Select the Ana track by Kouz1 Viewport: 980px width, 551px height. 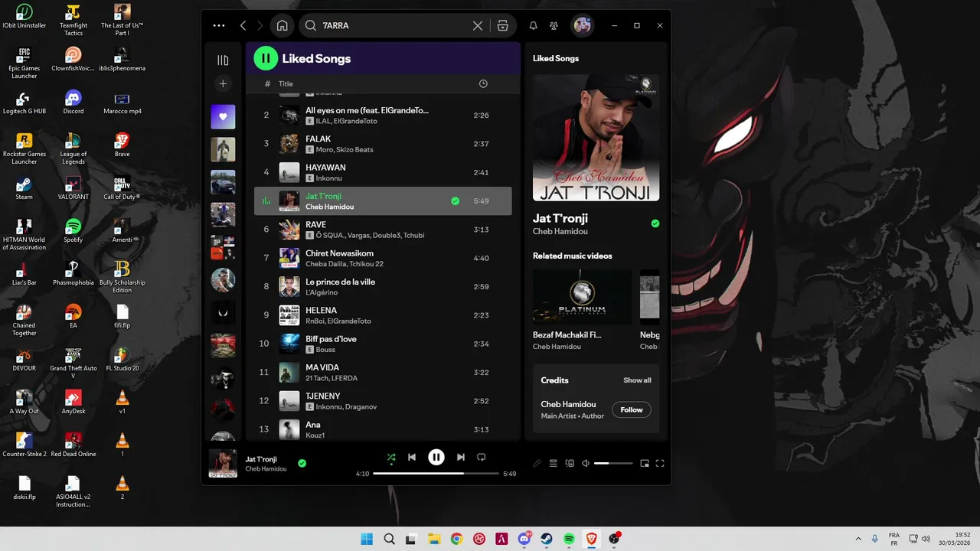coord(383,429)
